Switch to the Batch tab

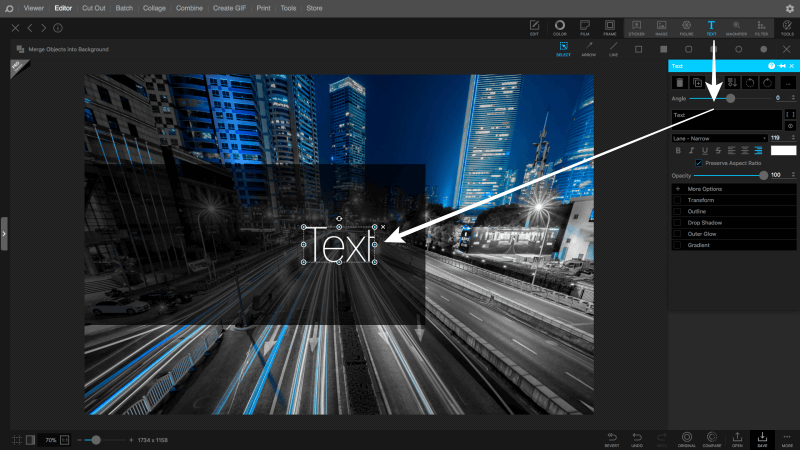tap(124, 8)
